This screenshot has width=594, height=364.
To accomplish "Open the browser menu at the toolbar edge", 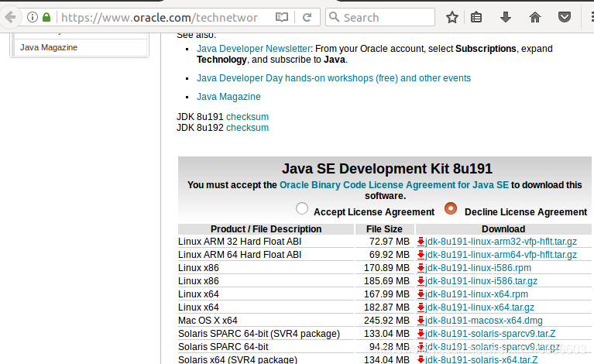I will pyautogui.click(x=592, y=17).
